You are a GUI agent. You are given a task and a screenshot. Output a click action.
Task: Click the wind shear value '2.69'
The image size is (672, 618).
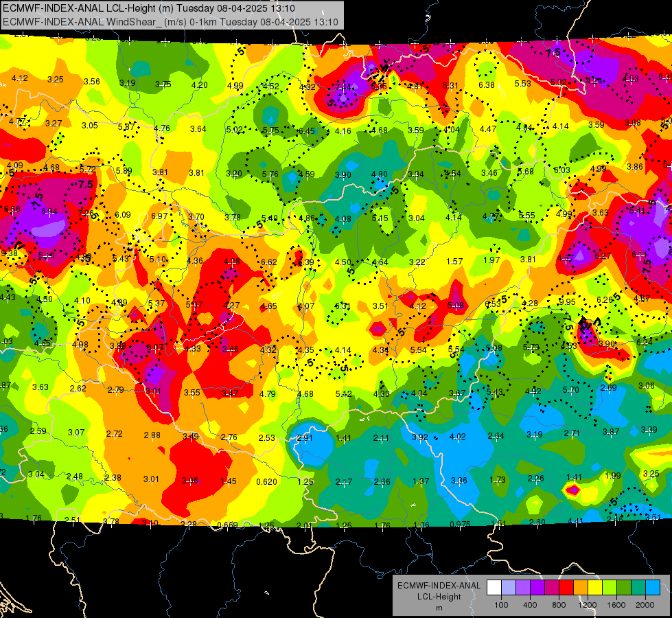609,388
